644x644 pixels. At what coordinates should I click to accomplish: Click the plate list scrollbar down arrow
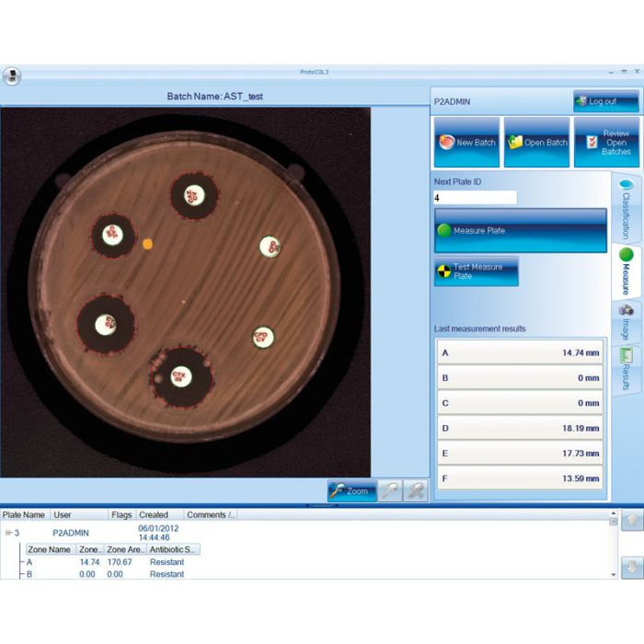point(614,575)
